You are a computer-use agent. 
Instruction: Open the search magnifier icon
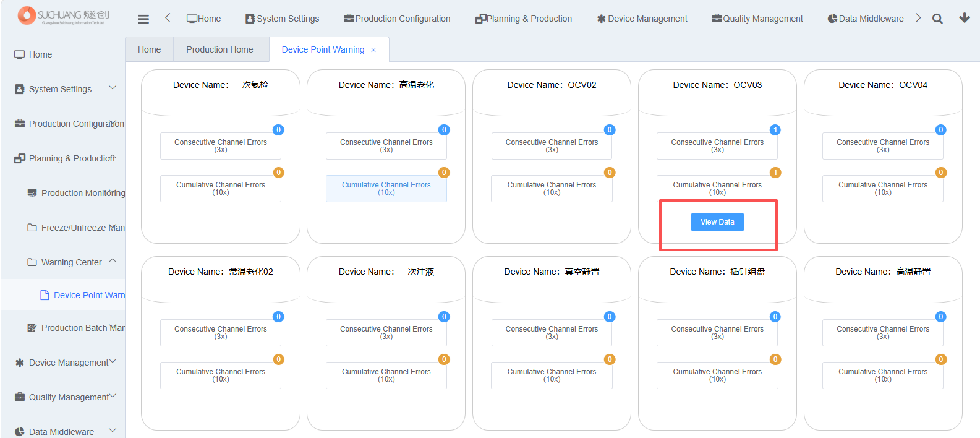pos(937,19)
